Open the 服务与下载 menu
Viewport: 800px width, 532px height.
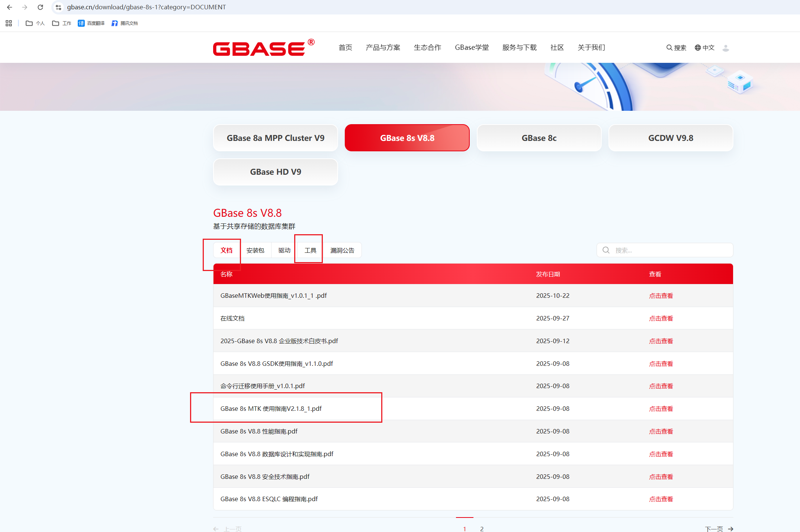point(519,48)
